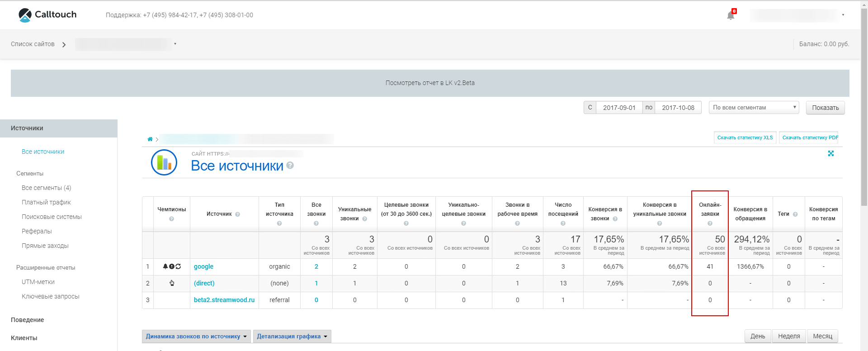Click the organic source type cell

pyautogui.click(x=279, y=266)
